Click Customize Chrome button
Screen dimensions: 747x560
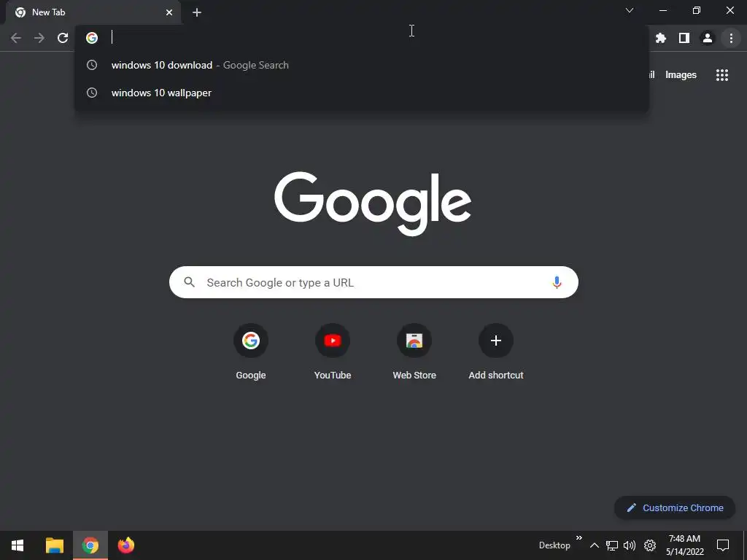coord(675,507)
